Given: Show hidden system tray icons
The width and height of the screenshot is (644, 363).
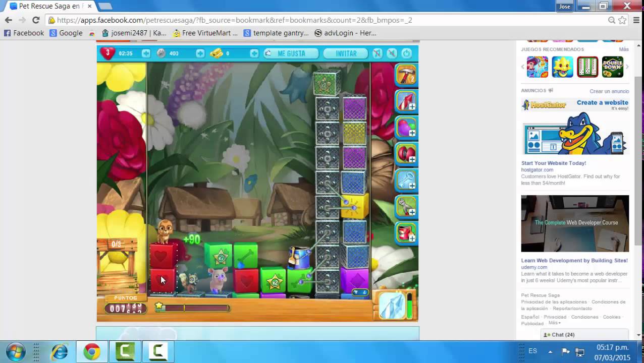Looking at the screenshot, I should pyautogui.click(x=550, y=351).
